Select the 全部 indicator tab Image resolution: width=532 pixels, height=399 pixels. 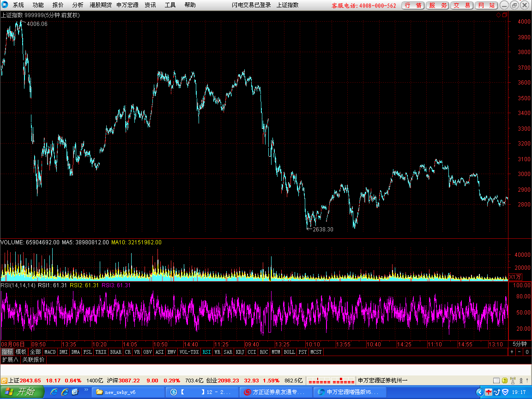35,352
